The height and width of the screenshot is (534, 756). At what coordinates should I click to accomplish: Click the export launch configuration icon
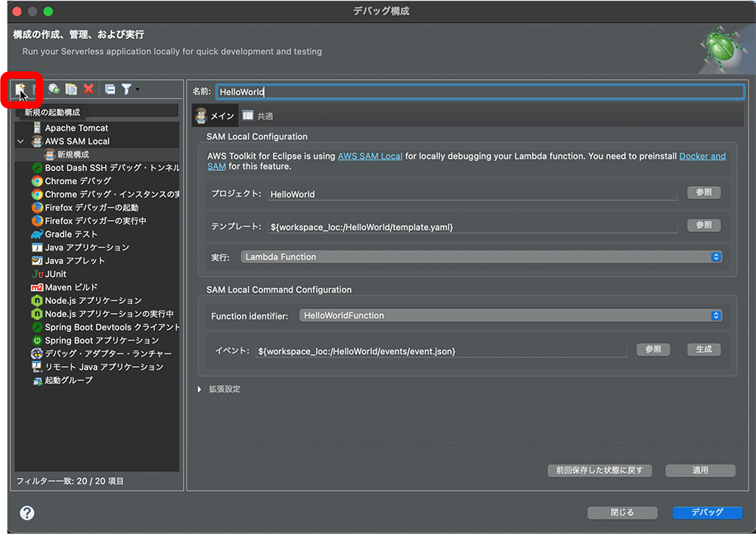pyautogui.click(x=54, y=89)
